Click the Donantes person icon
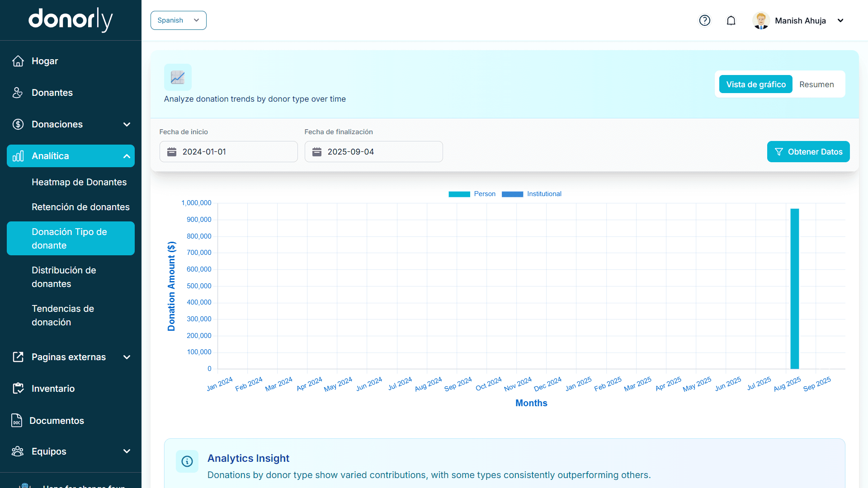868x488 pixels. pyautogui.click(x=18, y=93)
